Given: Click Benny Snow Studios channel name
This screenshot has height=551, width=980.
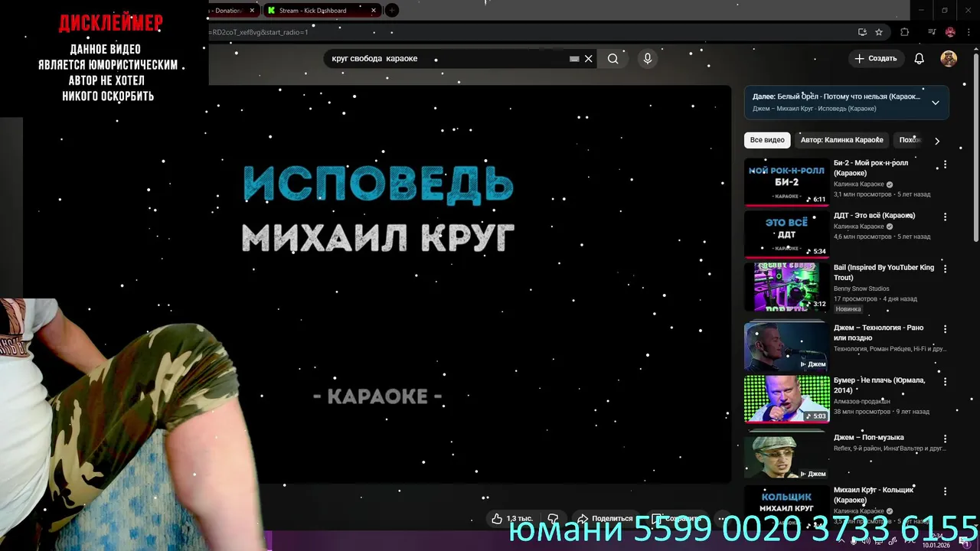Looking at the screenshot, I should (x=861, y=289).
